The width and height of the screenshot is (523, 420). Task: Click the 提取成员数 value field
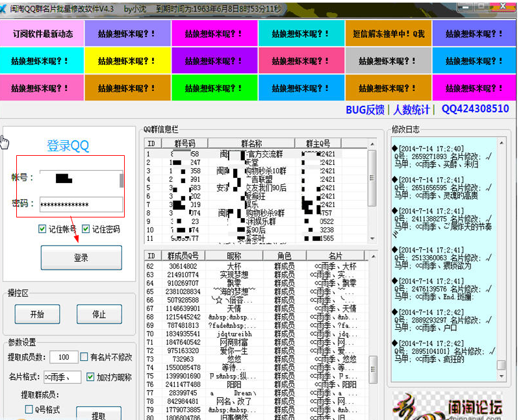point(64,357)
